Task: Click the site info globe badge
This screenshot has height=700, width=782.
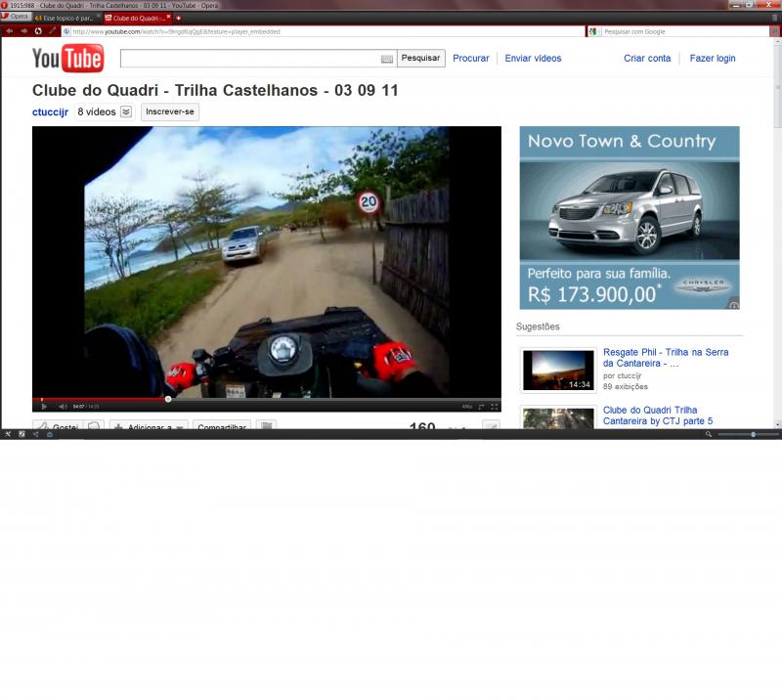Action: click(66, 31)
